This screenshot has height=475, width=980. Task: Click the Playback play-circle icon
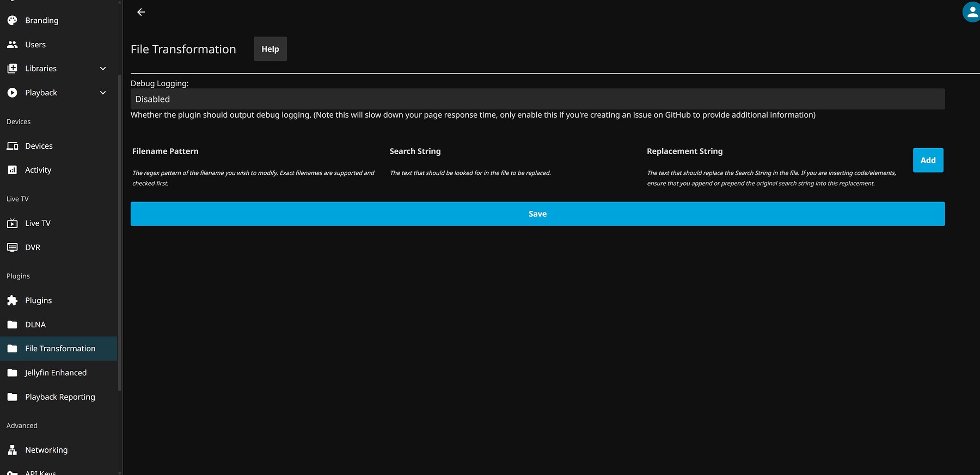tap(12, 93)
